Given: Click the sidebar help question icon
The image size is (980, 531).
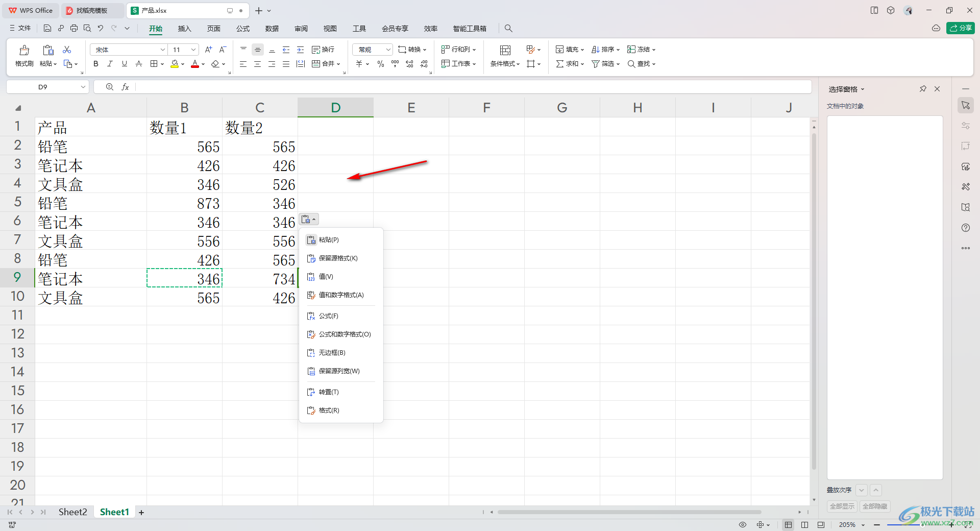Looking at the screenshot, I should tap(966, 228).
